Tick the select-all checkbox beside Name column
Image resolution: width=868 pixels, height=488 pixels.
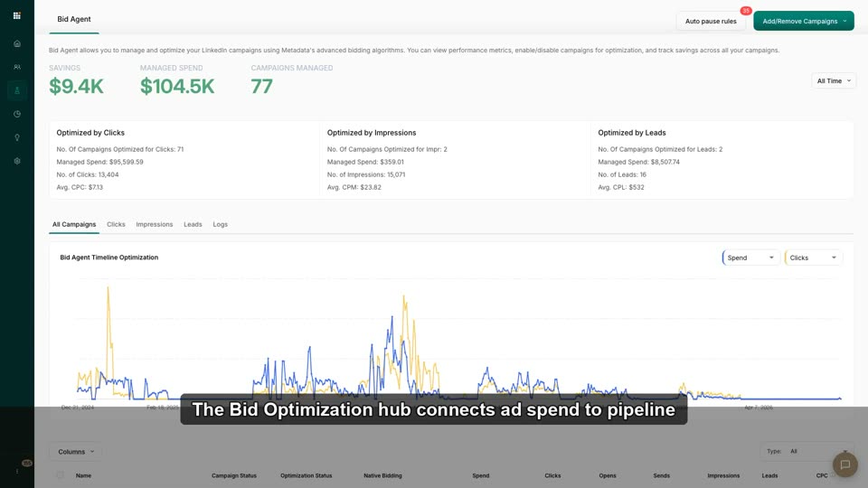[60, 474]
